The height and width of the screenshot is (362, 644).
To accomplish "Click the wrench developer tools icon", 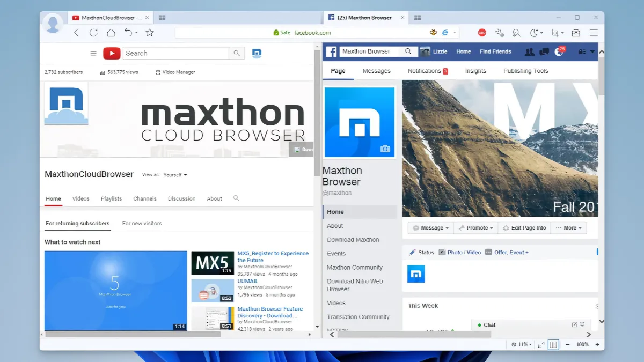I will (499, 32).
